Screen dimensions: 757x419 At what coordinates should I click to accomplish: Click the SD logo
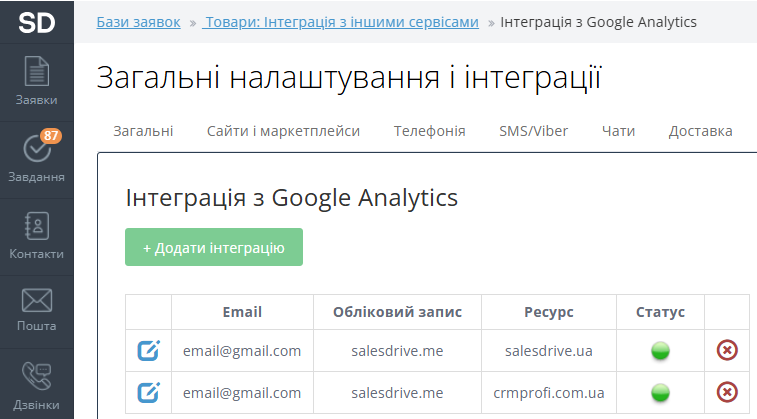tap(37, 21)
